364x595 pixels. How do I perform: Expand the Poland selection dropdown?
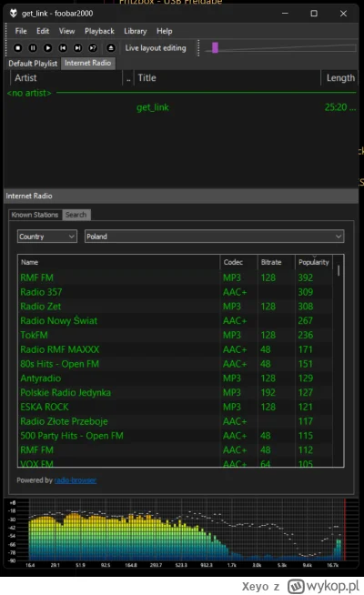coord(215,237)
